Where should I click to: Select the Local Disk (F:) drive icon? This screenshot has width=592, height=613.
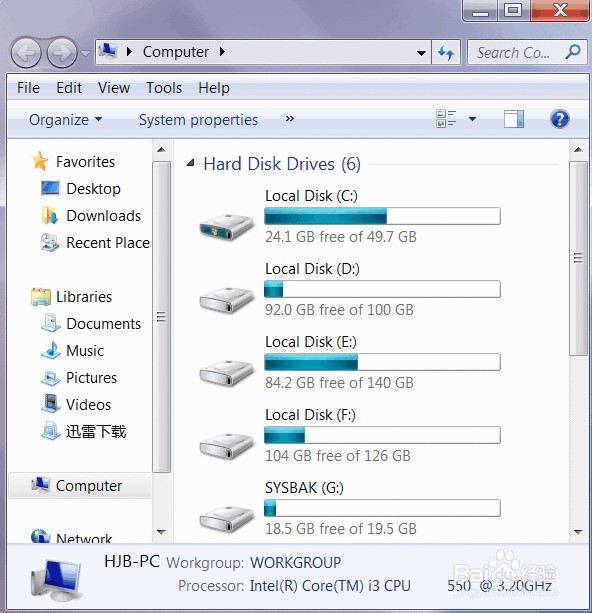coord(226,445)
